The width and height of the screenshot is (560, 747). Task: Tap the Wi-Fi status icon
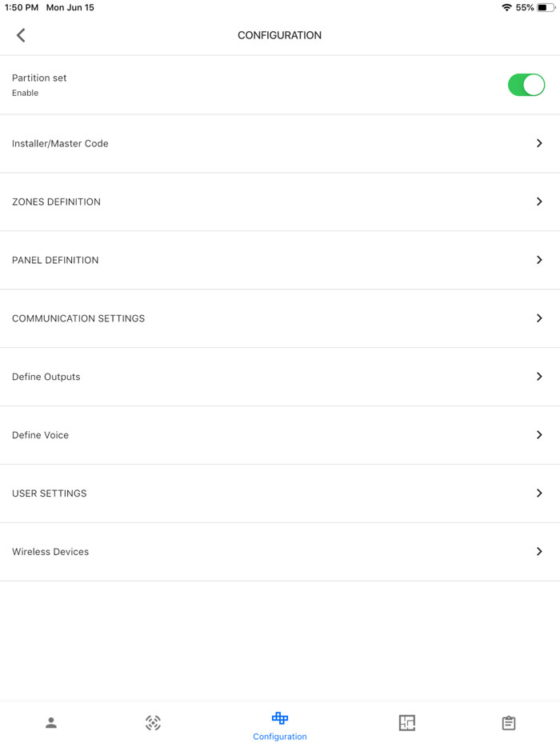506,7
